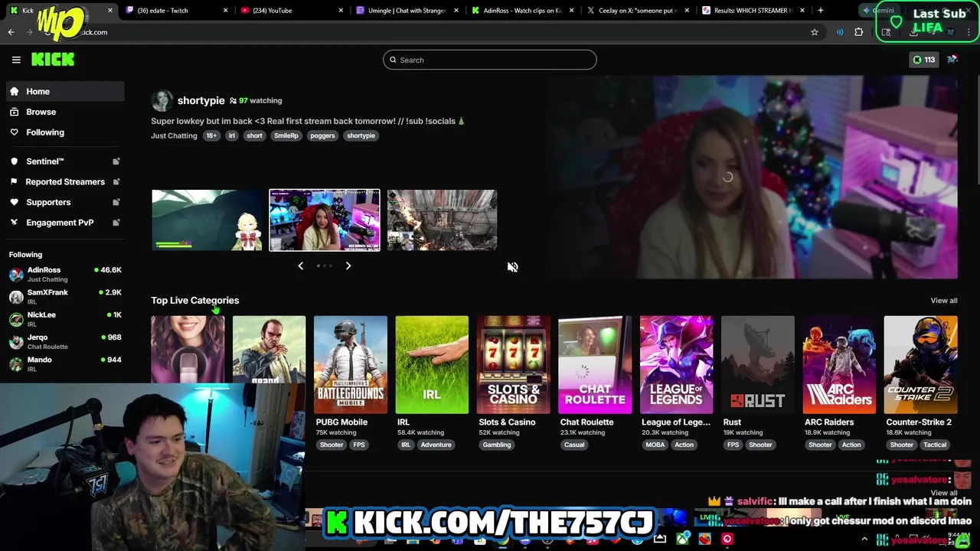Open Sentinel in the sidebar
This screenshot has height=551, width=980.
65,161
